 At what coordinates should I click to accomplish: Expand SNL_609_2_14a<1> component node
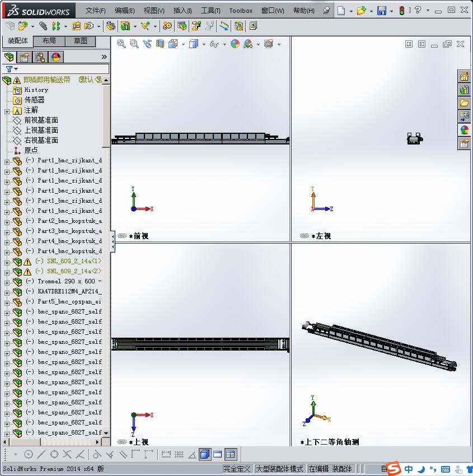[7, 263]
